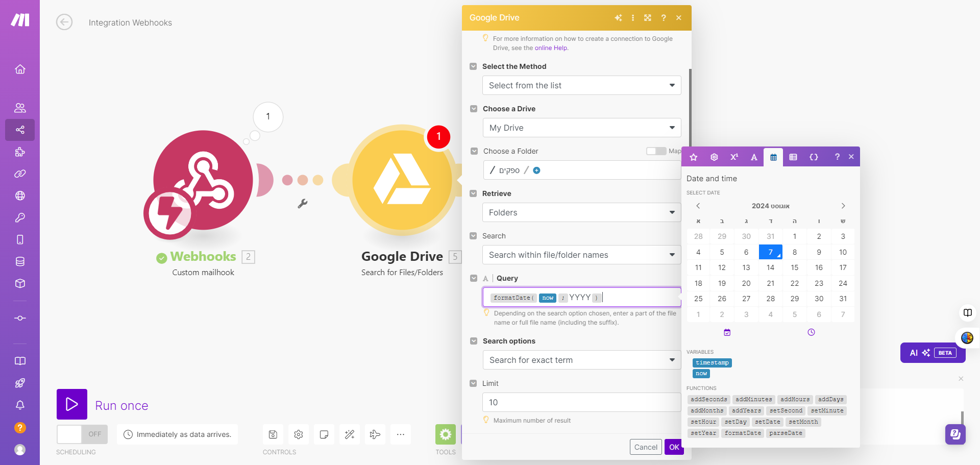The image size is (980, 465).
Task: Open the Data stores icon in sidebar
Action: (x=20, y=261)
